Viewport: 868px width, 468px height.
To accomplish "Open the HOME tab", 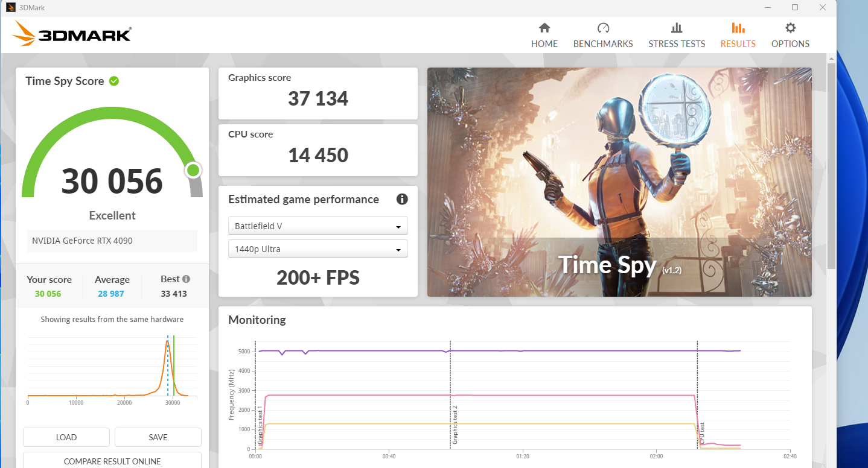I will [x=544, y=36].
